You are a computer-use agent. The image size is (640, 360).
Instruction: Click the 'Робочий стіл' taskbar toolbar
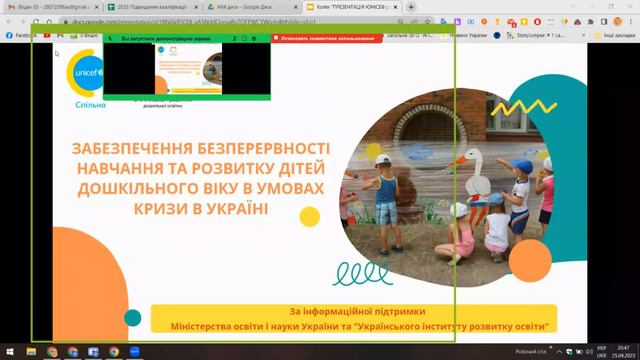[x=531, y=351]
